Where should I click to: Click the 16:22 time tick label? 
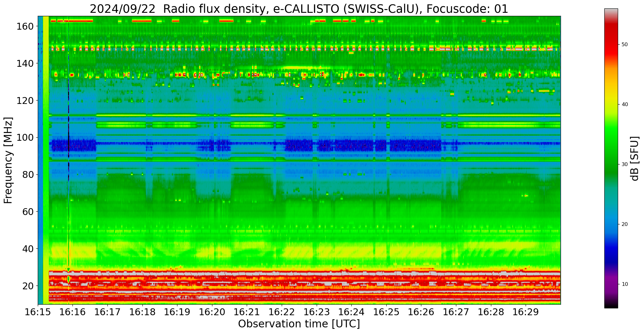[x=282, y=312]
